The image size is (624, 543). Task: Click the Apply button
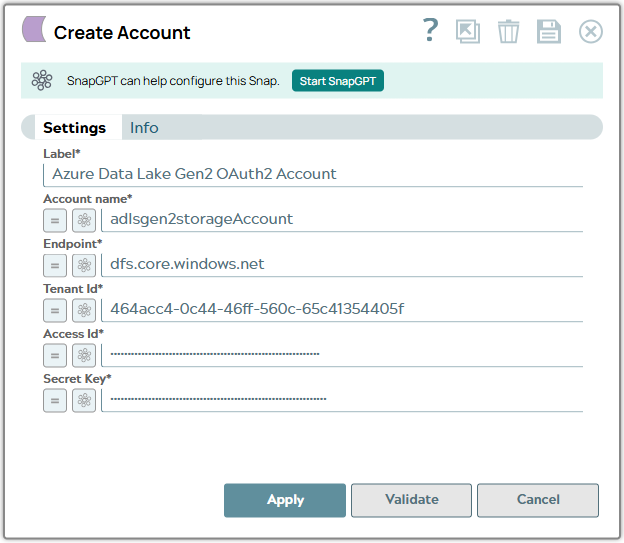pyautogui.click(x=285, y=500)
